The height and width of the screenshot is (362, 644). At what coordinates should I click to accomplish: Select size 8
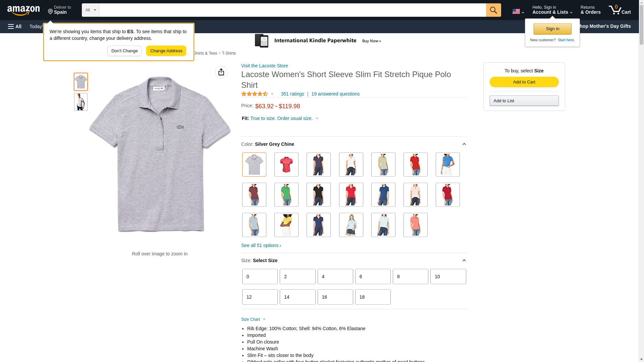pos(410,277)
